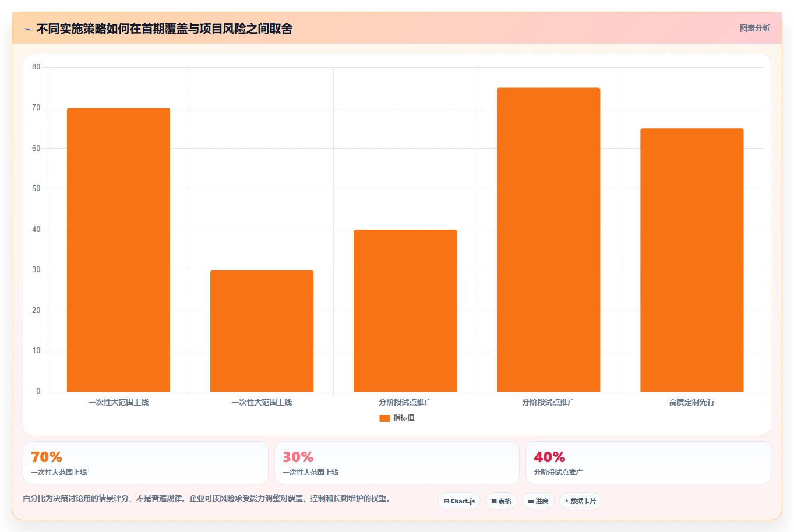The height and width of the screenshot is (532, 794).
Task: Select the 进度 chip
Action: [538, 501]
